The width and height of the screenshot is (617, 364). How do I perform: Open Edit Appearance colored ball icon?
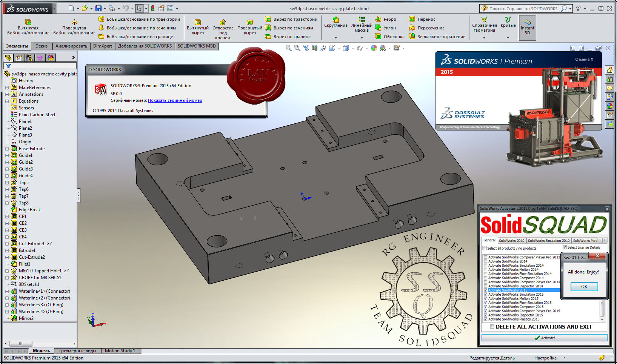click(x=374, y=48)
